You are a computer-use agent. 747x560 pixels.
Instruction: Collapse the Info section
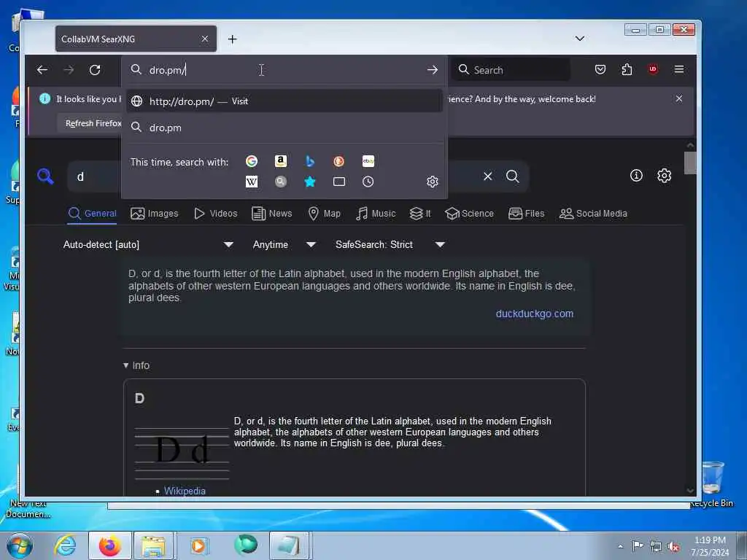pyautogui.click(x=136, y=365)
